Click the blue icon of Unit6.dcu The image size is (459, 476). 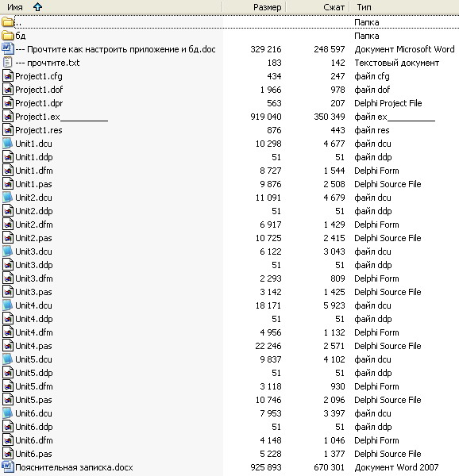tap(8, 413)
